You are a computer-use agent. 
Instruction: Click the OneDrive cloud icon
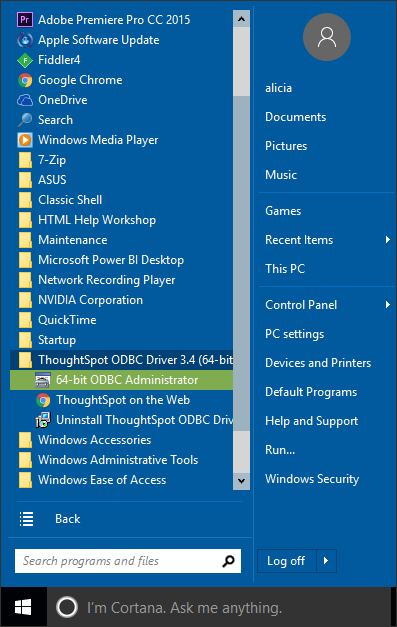25,100
